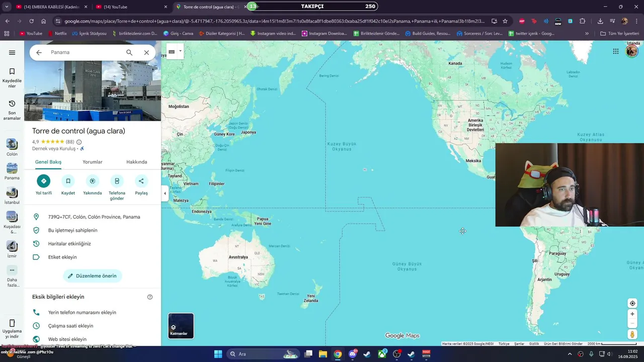Show Daha fazla recent places
This screenshot has width=644, height=362.
point(12,277)
